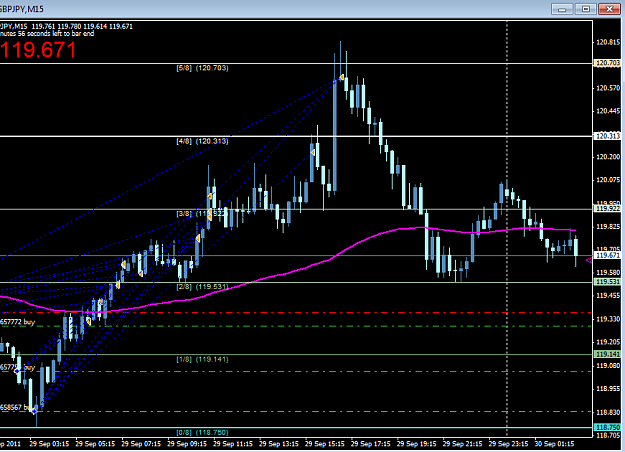
Task: Click the 29 Sep 09:15 time label
Action: pos(187,444)
